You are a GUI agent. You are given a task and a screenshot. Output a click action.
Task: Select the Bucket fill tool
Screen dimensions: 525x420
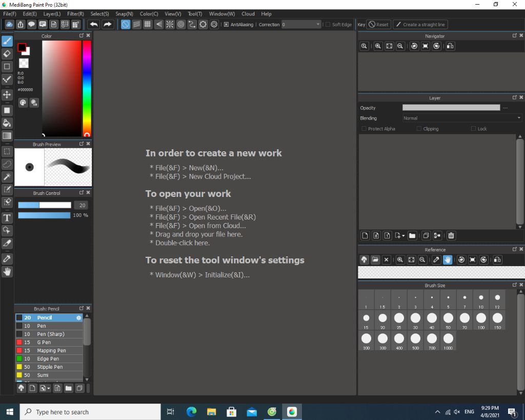coord(7,123)
